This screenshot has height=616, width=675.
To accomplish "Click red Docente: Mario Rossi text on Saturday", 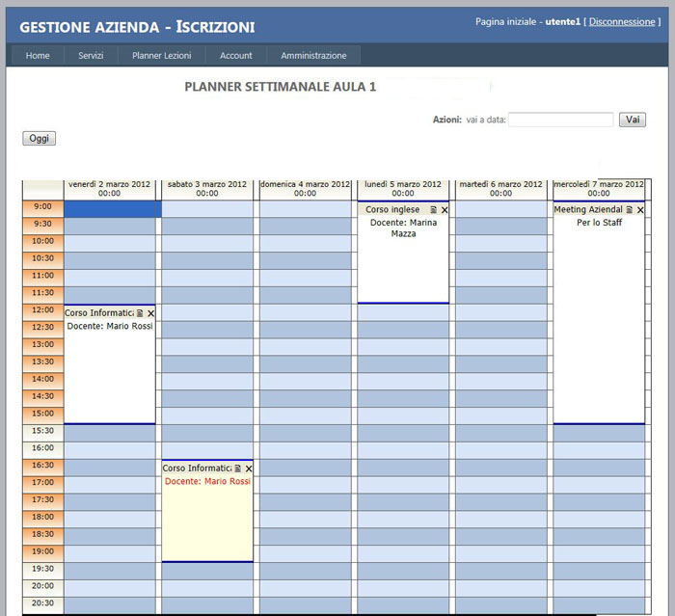I will click(x=207, y=481).
